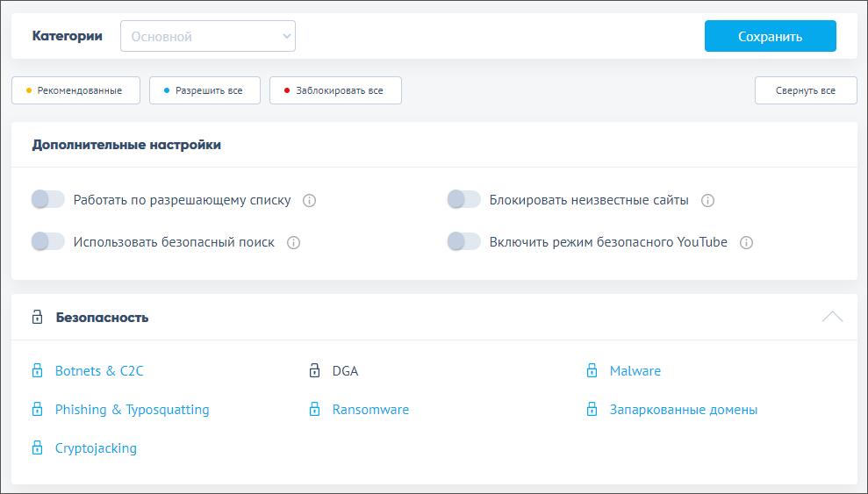Click info icon for Блокировать неизвестные сайты
Screen dimensions: 868x494
point(707,200)
